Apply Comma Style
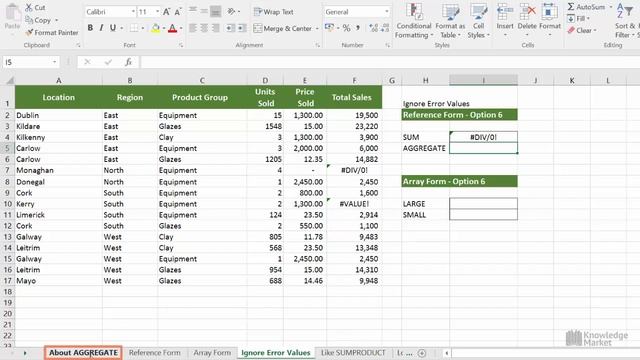The image size is (640, 360). [358, 28]
